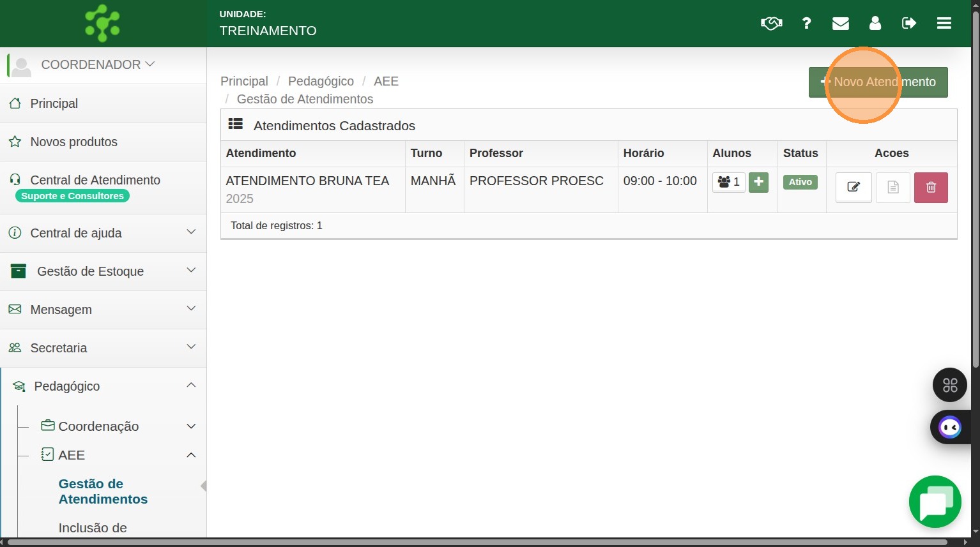980x547 pixels.
Task: Click the Professor column header
Action: click(x=541, y=153)
